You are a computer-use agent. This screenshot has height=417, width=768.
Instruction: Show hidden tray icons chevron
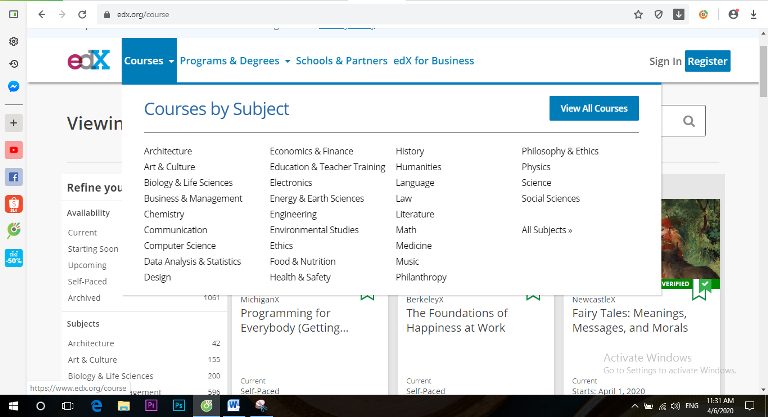[x=635, y=406]
